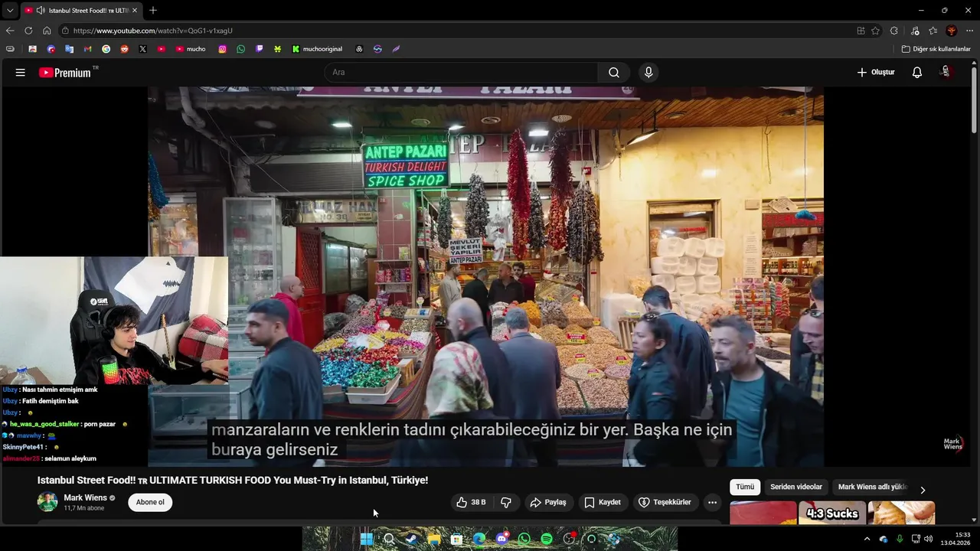Click Paylaş share button
Viewport: 980px width, 551px height.
tap(548, 502)
